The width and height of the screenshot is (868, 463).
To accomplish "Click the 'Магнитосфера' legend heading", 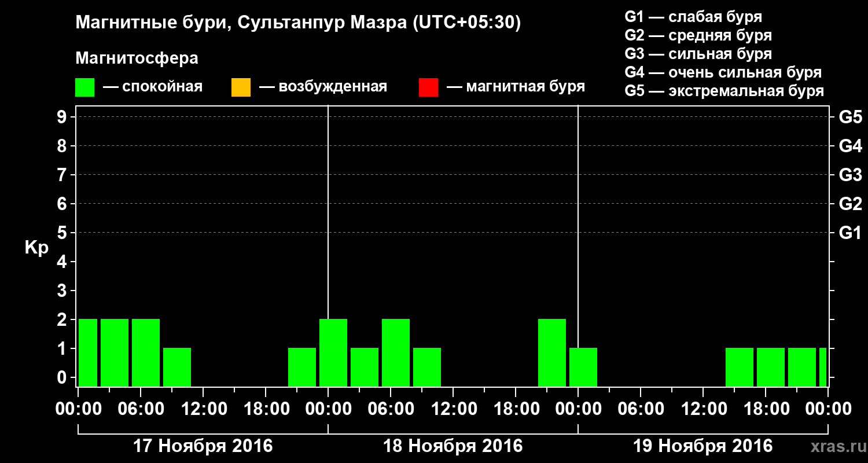I will 137,58.
